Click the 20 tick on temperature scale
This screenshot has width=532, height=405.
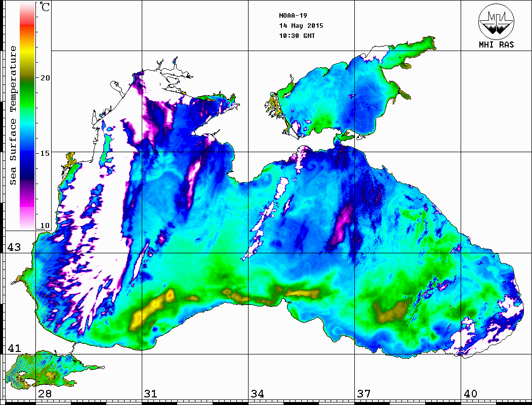45,78
